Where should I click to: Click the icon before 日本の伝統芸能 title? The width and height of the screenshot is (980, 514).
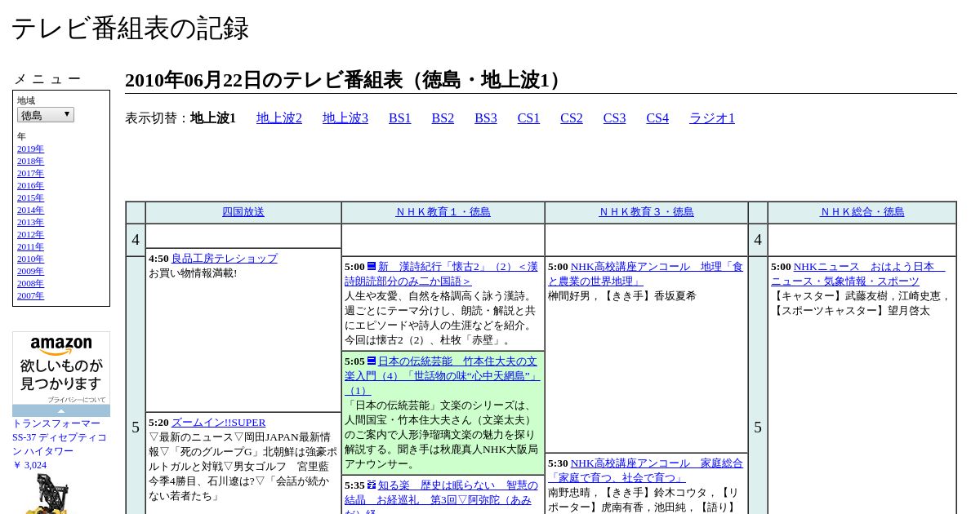372,361
